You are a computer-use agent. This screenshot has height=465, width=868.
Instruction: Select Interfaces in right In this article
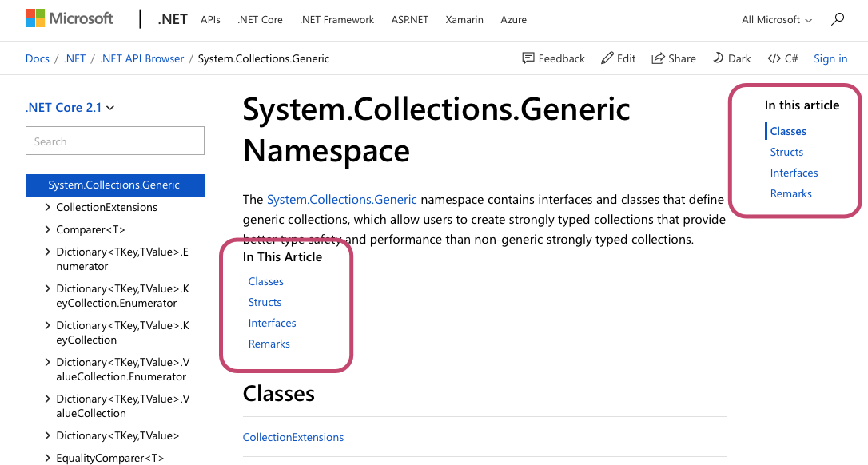[794, 173]
